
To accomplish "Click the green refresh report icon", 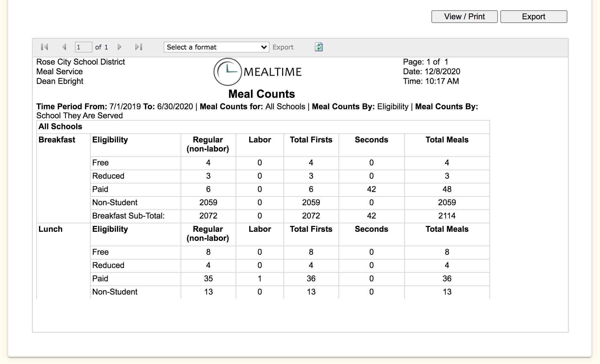I will point(319,47).
